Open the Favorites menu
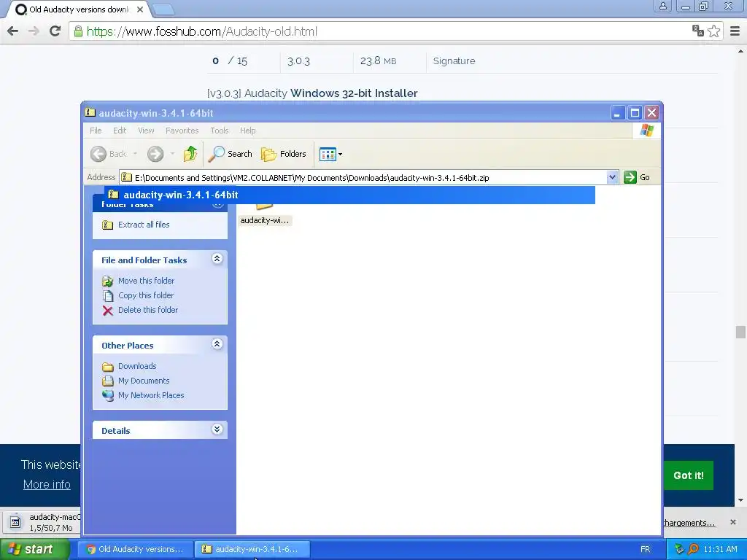Screen dimensions: 747x560 pos(182,131)
